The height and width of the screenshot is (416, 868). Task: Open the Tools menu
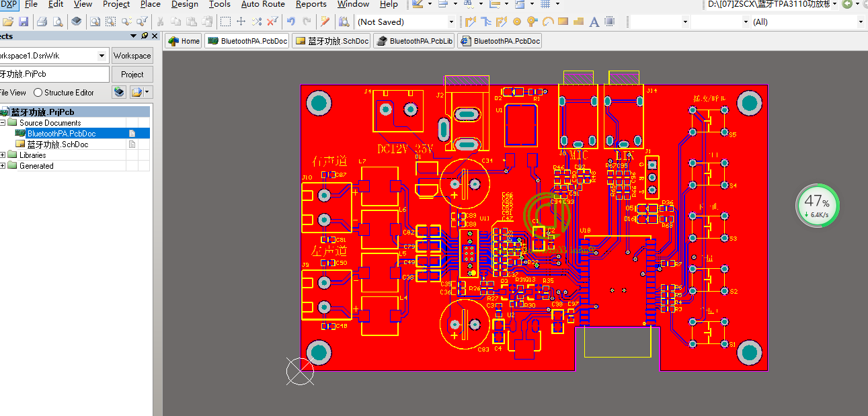220,4
